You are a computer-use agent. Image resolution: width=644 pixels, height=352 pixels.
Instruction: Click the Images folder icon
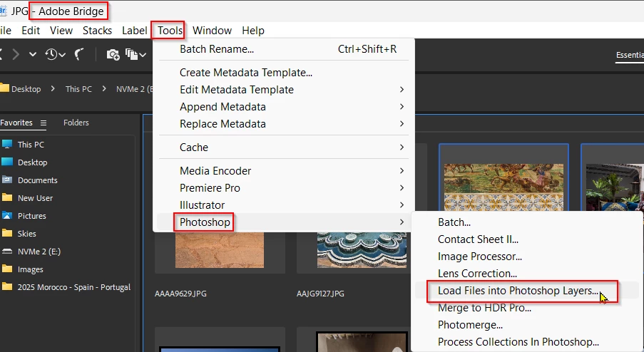(7, 269)
